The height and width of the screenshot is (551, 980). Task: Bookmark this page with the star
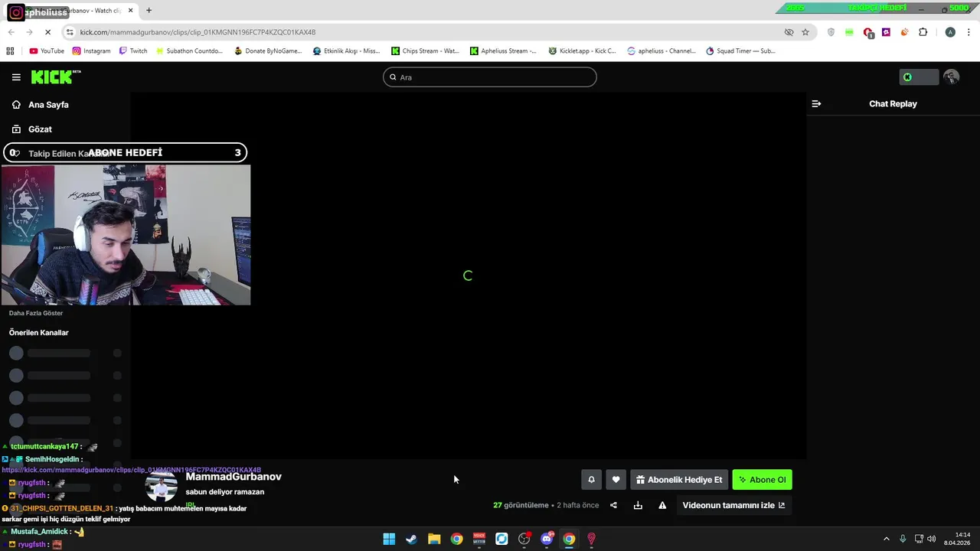coord(805,32)
